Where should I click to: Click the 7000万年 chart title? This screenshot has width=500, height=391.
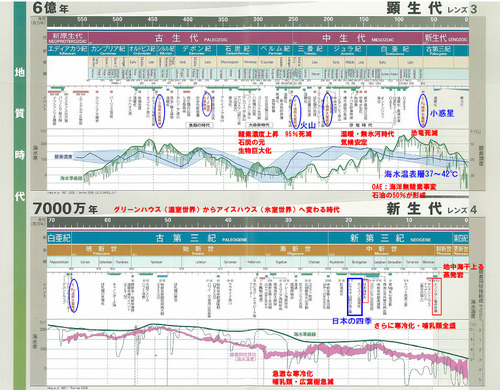tap(65, 209)
